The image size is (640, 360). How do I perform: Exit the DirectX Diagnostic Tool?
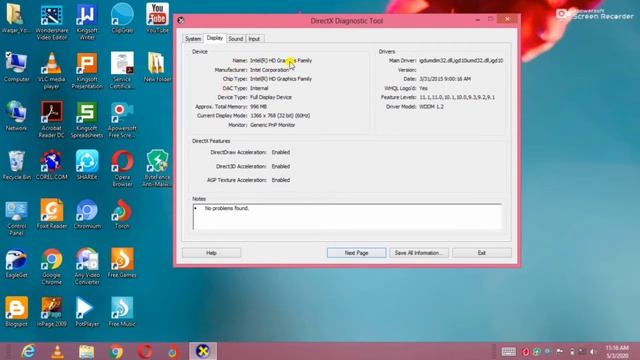click(482, 253)
